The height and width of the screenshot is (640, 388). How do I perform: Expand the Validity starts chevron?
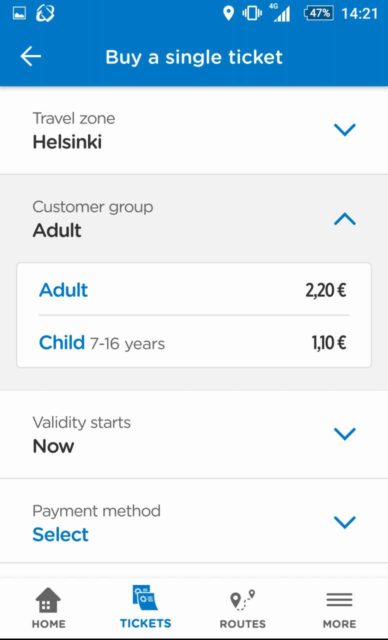(345, 434)
